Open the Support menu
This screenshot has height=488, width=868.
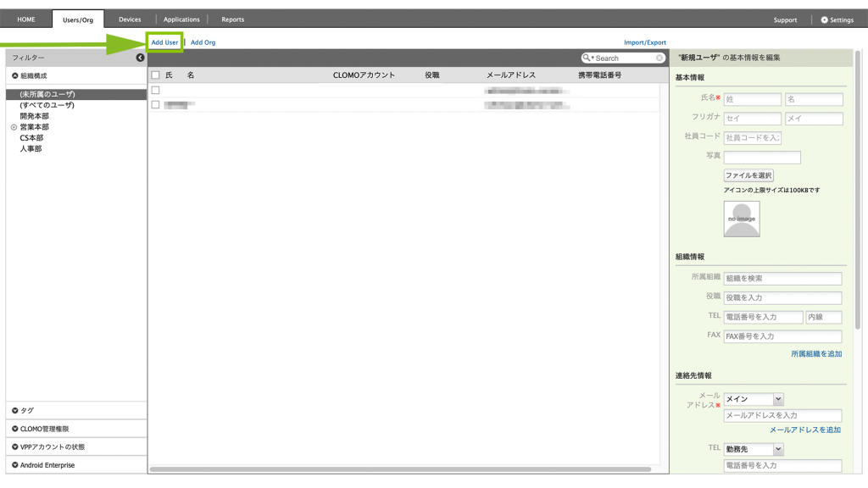pyautogui.click(x=785, y=20)
